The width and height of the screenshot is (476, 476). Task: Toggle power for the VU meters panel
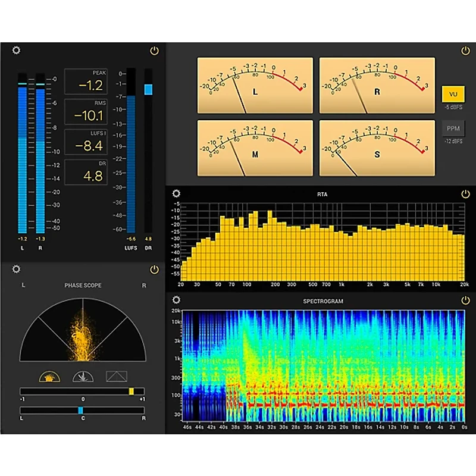[x=465, y=51]
